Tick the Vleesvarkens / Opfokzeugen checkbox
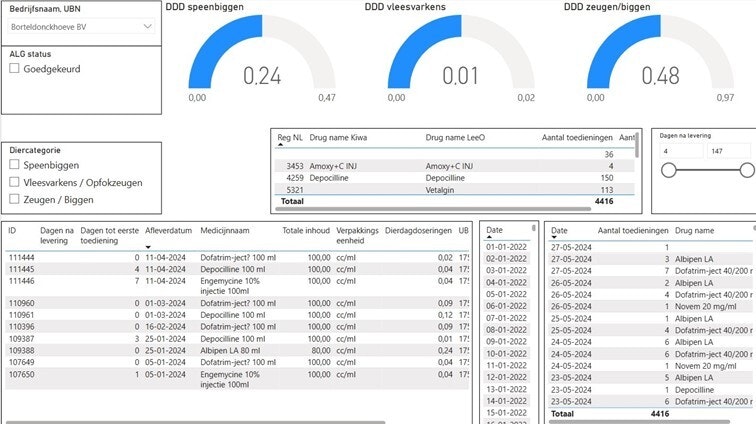 pyautogui.click(x=14, y=182)
